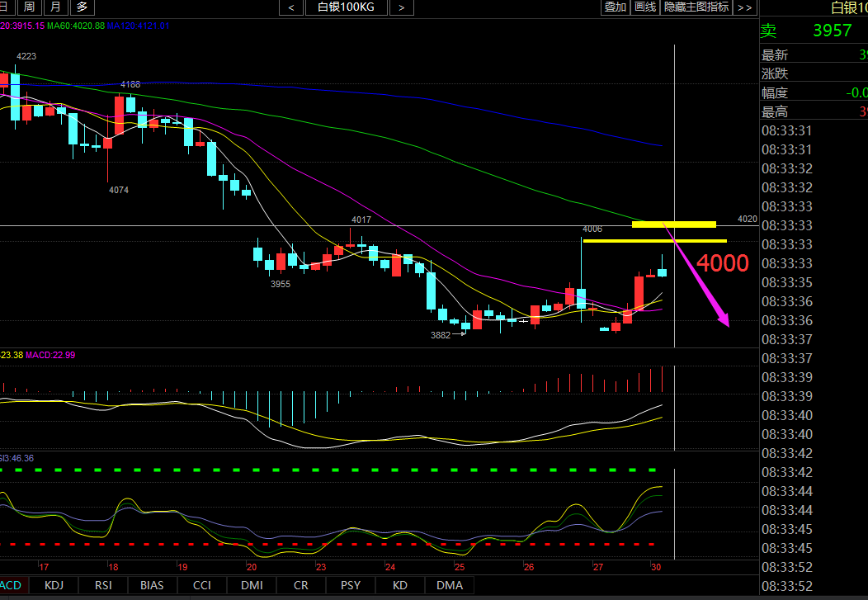Switch to BIAS indicator tab

coord(152,585)
